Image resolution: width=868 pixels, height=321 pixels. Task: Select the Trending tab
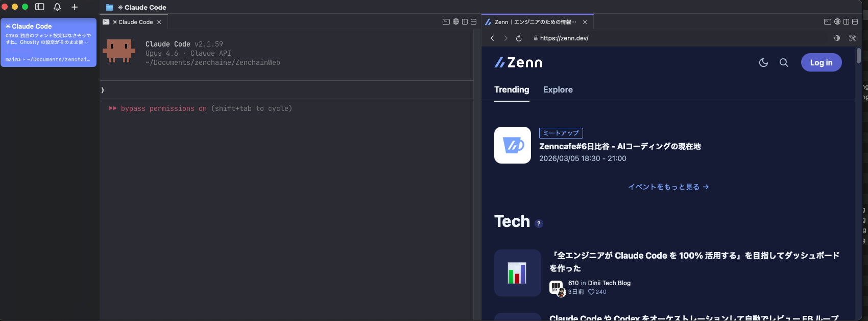tap(512, 90)
